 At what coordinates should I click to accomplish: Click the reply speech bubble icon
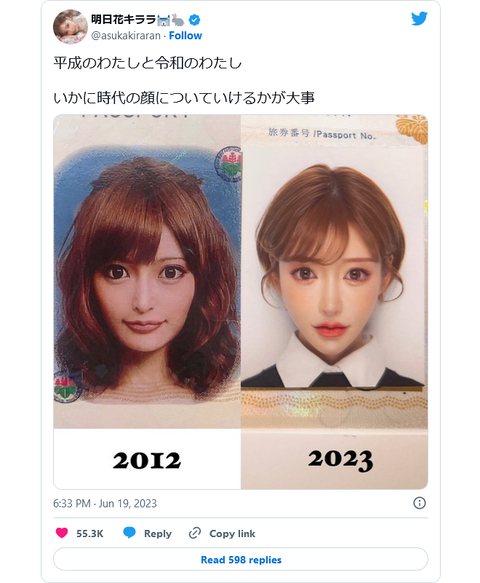click(x=129, y=532)
